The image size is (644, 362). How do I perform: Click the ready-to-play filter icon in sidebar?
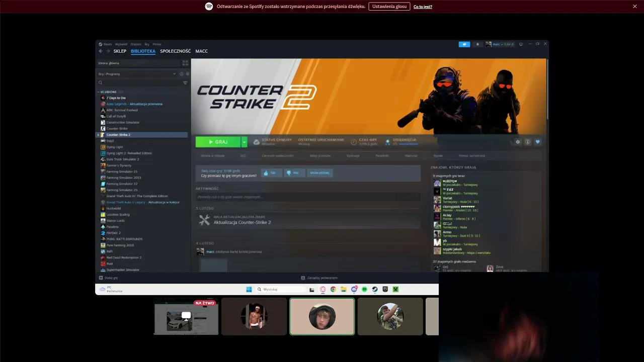click(187, 74)
